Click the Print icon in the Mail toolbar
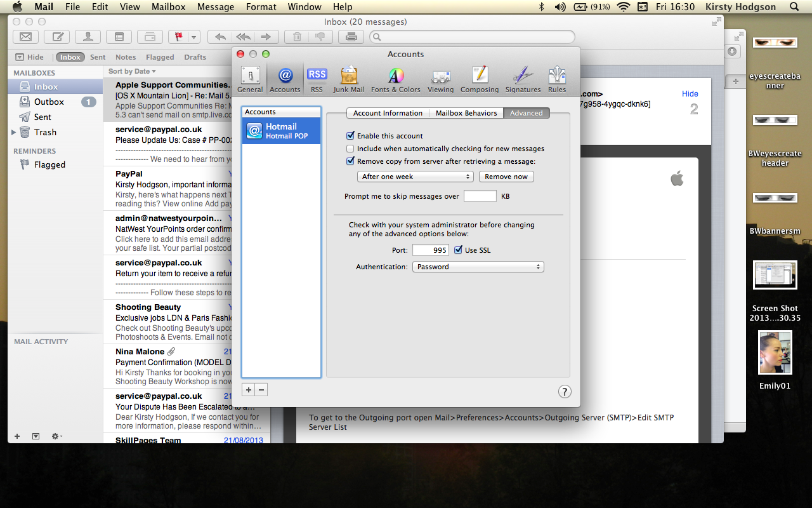The height and width of the screenshot is (508, 812). [351, 37]
